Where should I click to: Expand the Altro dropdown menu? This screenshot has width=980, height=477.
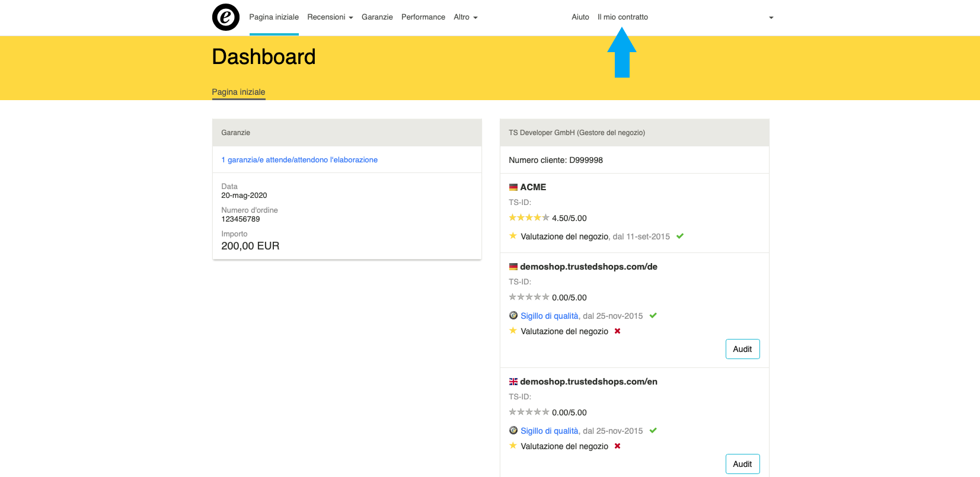click(465, 17)
